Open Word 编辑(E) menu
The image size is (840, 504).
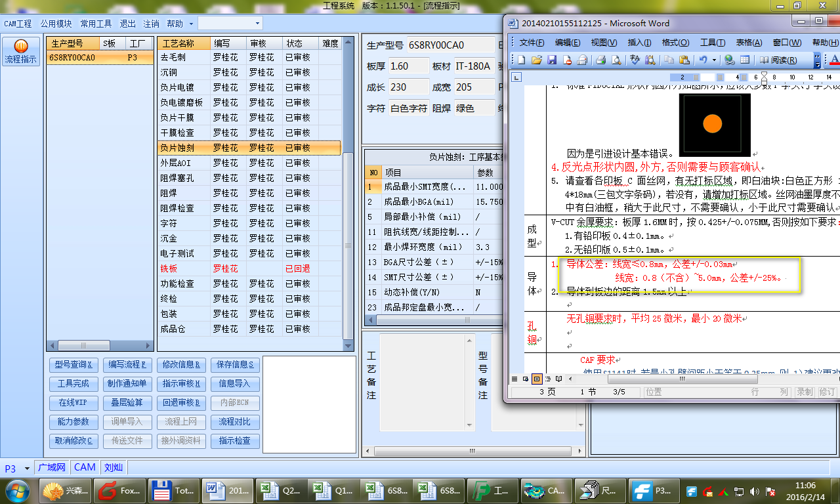[x=568, y=43]
